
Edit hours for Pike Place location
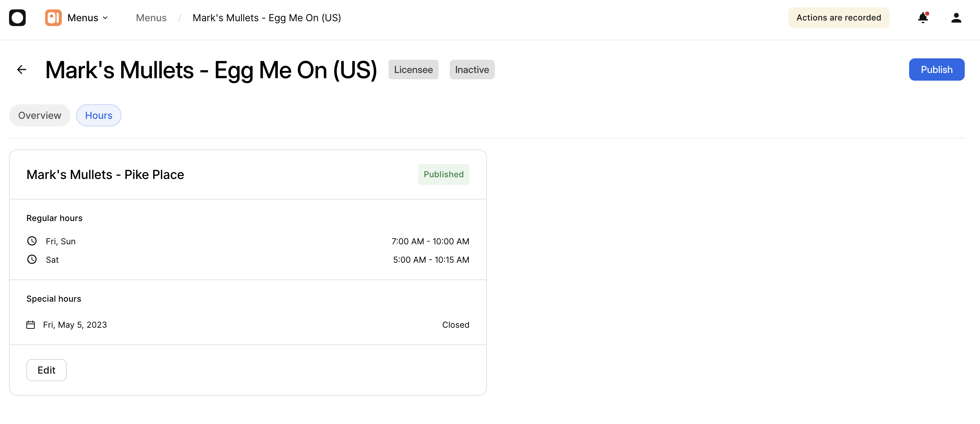pos(47,370)
